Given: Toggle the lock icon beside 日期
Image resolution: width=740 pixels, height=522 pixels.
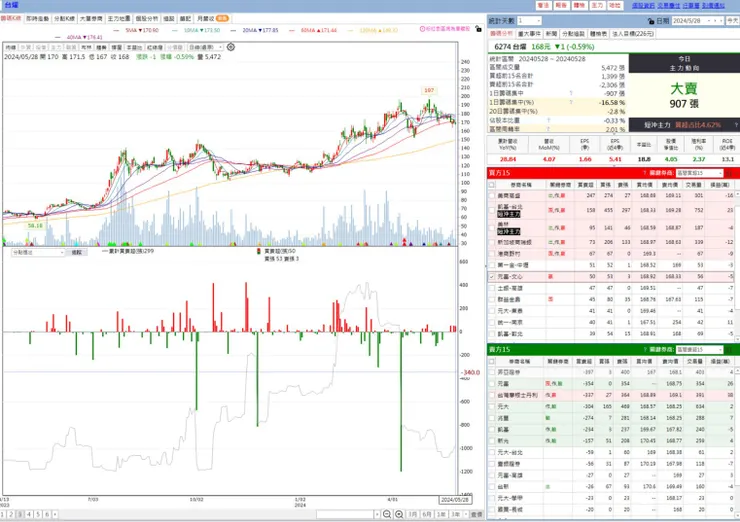Looking at the screenshot, I should click(x=651, y=21).
